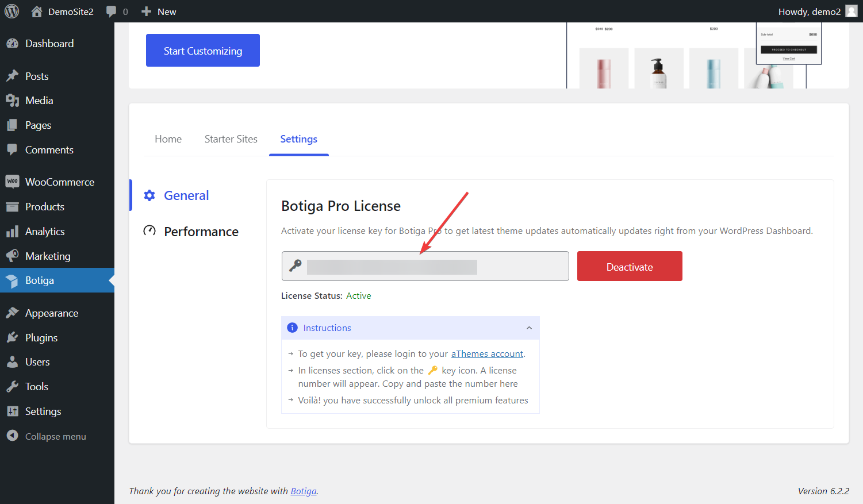Open the Pages menu item
Viewport: 863px width, 504px height.
click(x=38, y=125)
